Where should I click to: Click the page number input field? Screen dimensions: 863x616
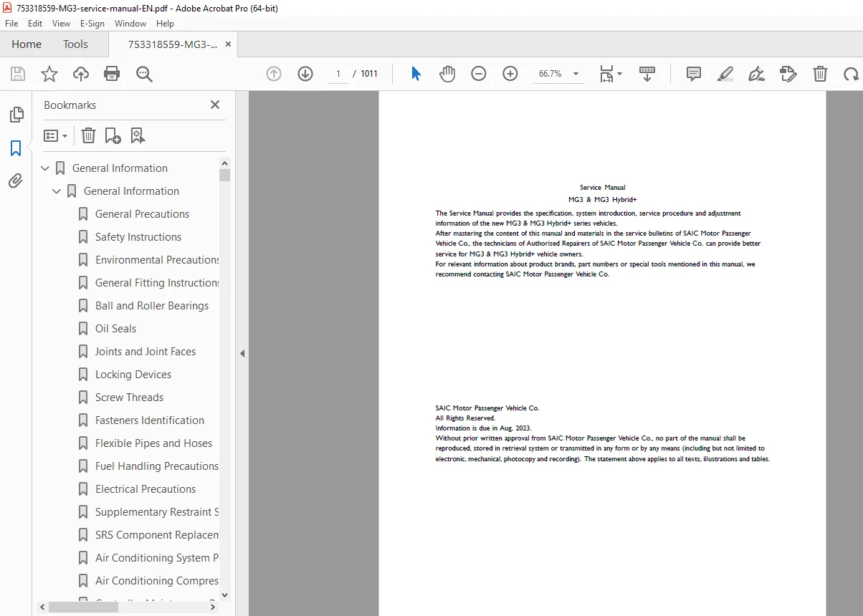338,74
